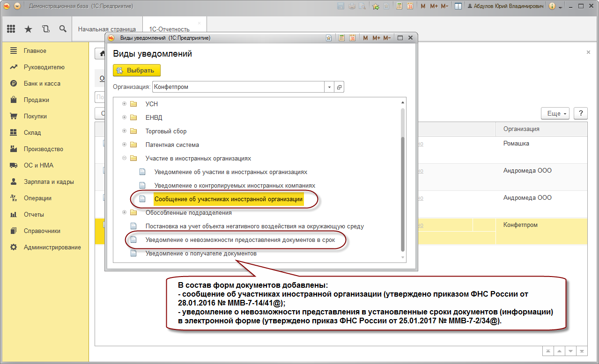Screen dimensions: 599x364
Task: Click the search magnifier icon
Action: pyautogui.click(x=63, y=29)
